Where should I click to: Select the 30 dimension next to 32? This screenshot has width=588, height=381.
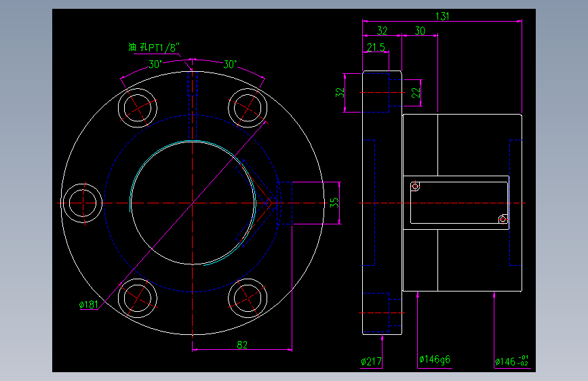click(x=420, y=31)
